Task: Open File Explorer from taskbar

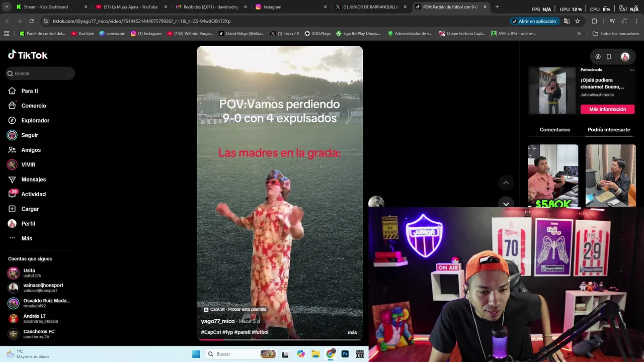Action: tap(315, 354)
